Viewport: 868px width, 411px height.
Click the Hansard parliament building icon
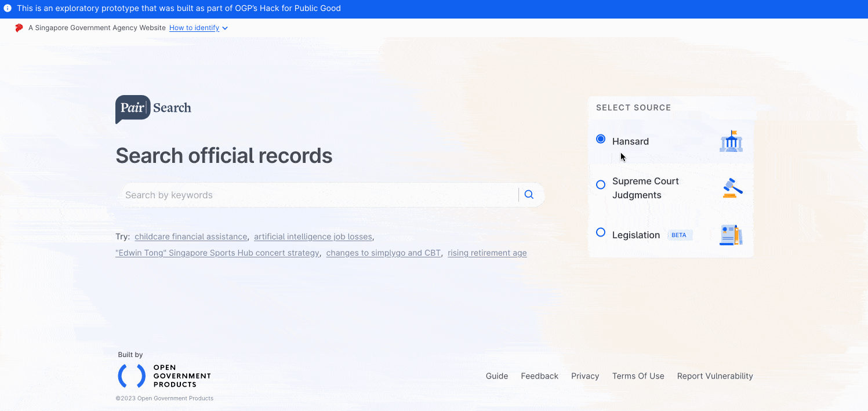(x=731, y=141)
